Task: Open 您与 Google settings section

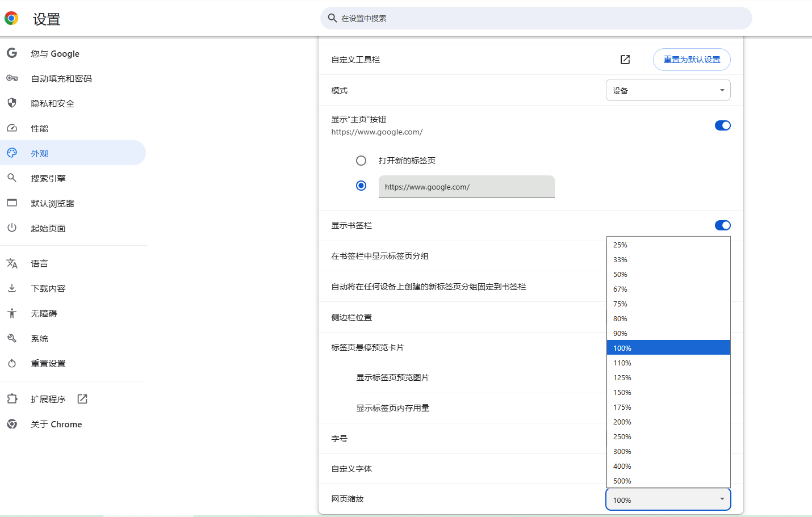Action: click(73, 53)
